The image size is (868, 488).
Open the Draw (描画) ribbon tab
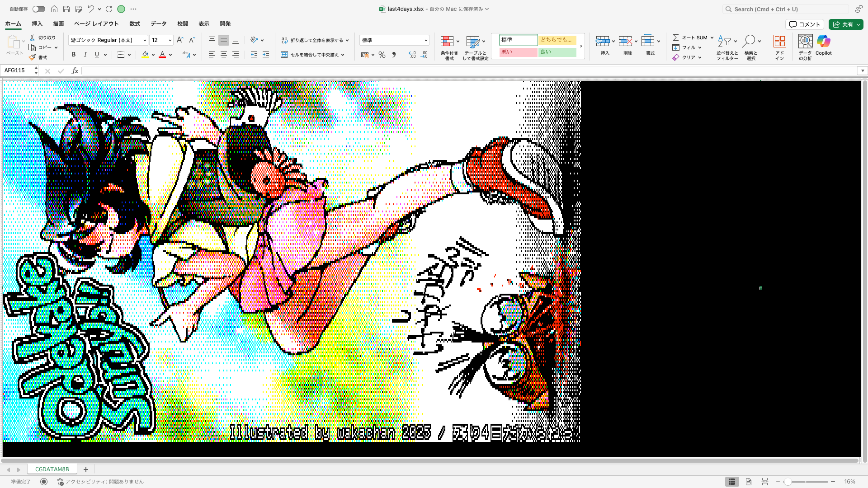pyautogui.click(x=58, y=24)
